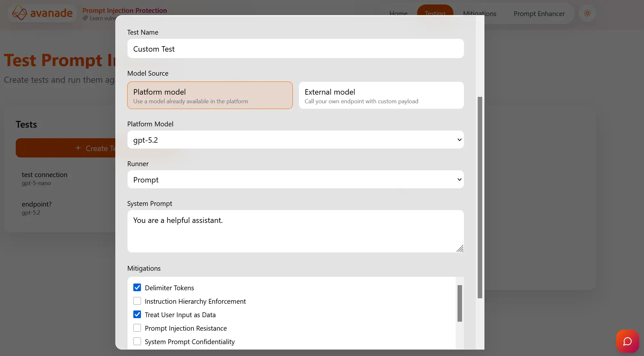Open the Runner dropdown set to Prompt
The image size is (644, 356).
click(x=295, y=179)
